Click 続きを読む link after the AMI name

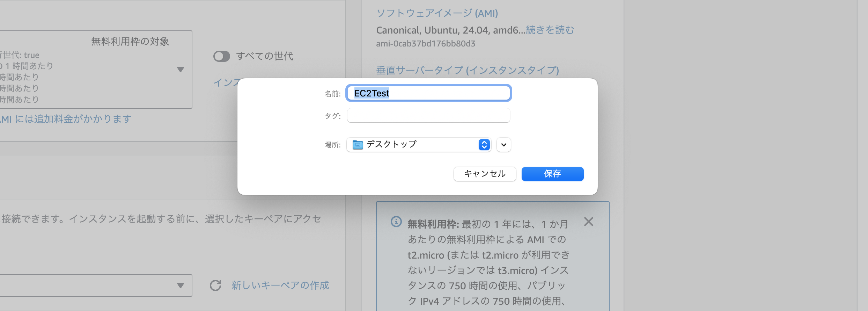coord(550,30)
